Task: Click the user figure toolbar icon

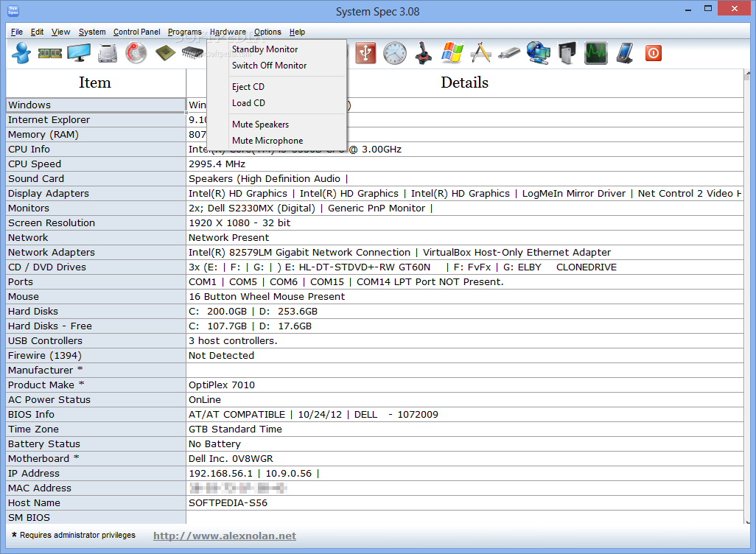Action: pos(21,53)
